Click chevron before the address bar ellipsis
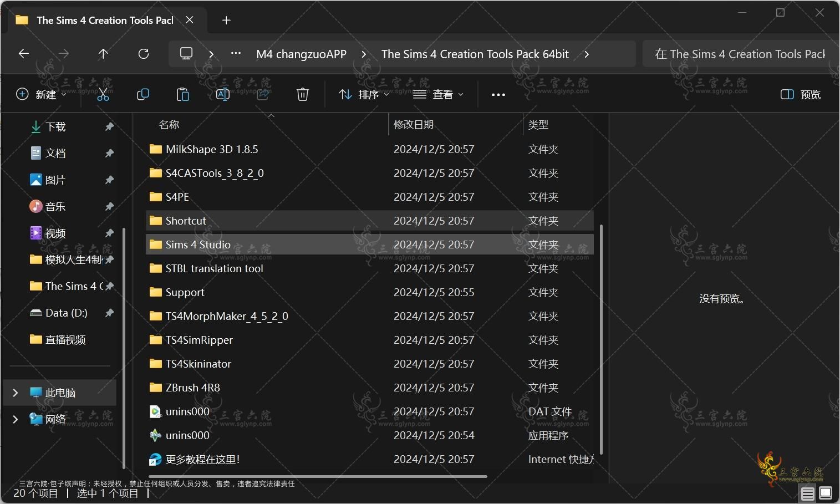The height and width of the screenshot is (504, 840). [x=211, y=54]
